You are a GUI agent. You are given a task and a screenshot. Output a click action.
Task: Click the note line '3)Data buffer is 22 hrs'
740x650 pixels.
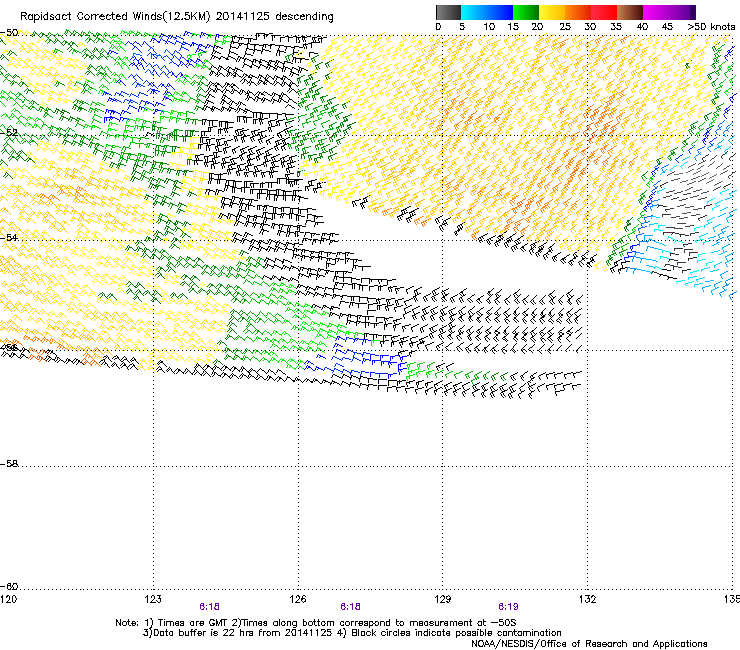pyautogui.click(x=352, y=633)
